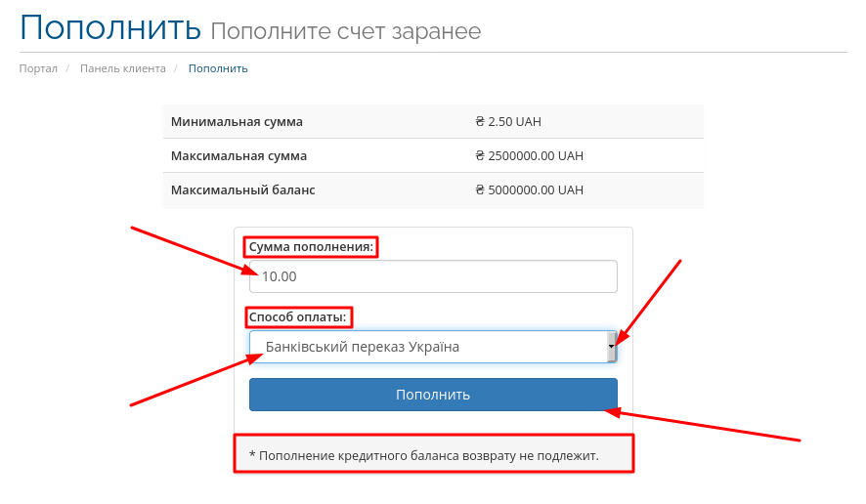
Task: Click the ₴ 2.50 UAH value
Action: coord(507,122)
